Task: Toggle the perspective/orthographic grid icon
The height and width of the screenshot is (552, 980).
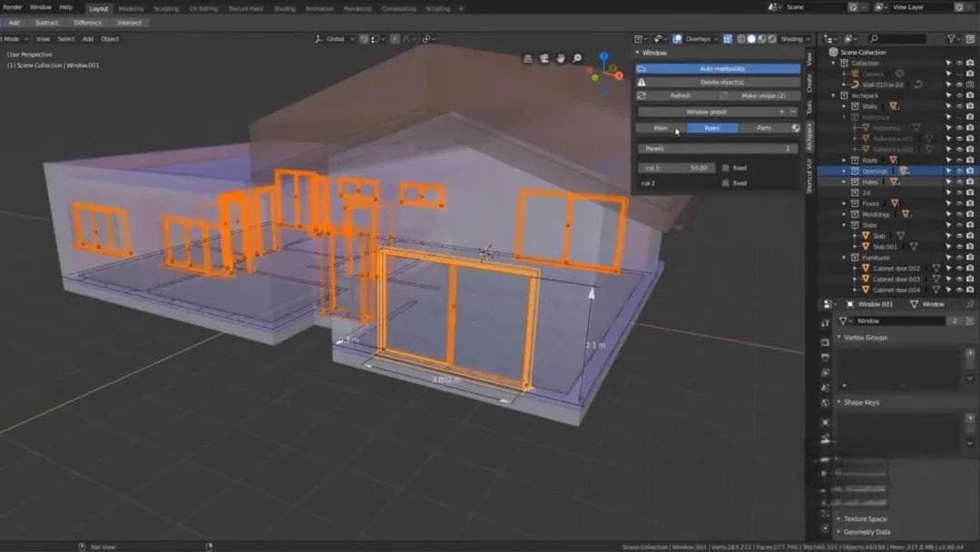Action: click(527, 58)
